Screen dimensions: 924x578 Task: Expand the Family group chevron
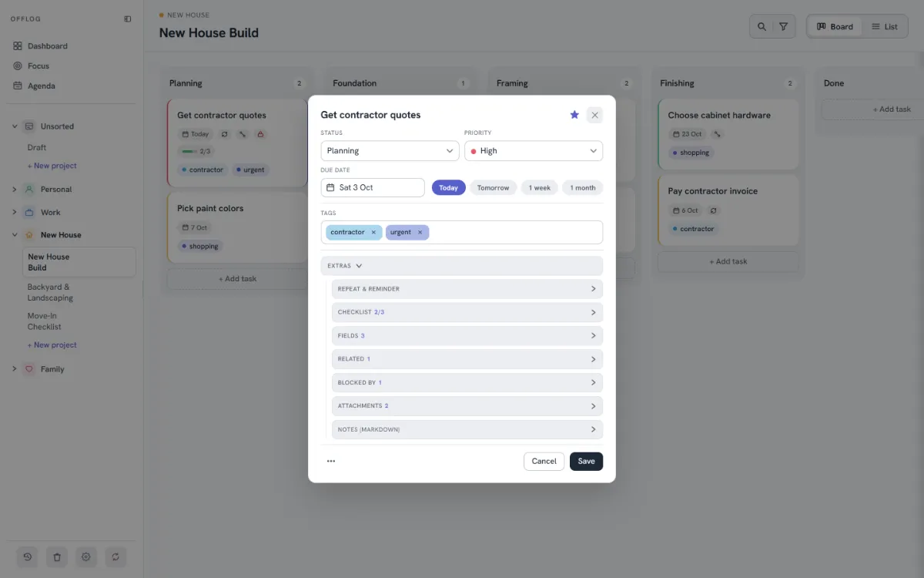click(x=14, y=369)
